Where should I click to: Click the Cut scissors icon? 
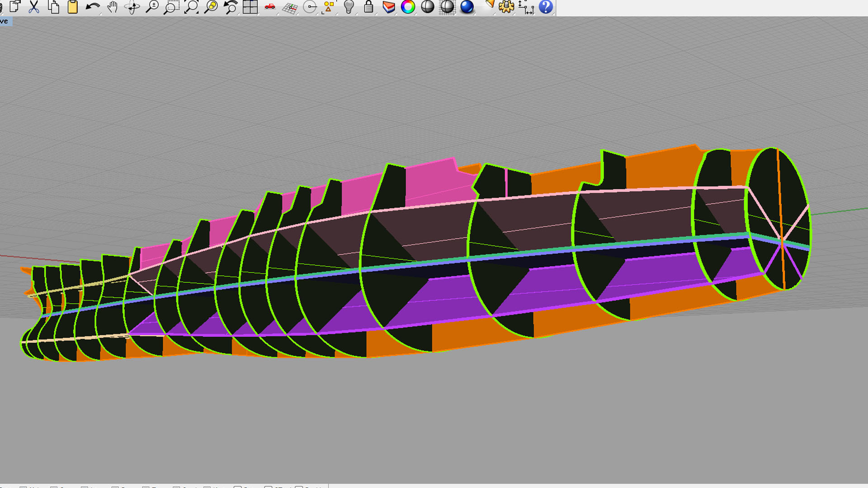click(x=34, y=7)
